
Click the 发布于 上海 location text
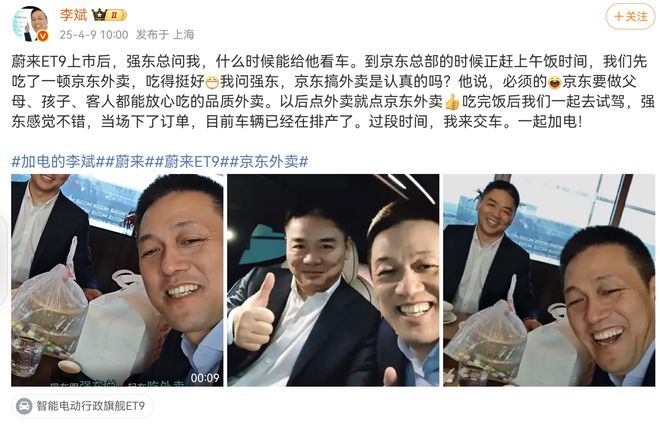click(x=165, y=35)
